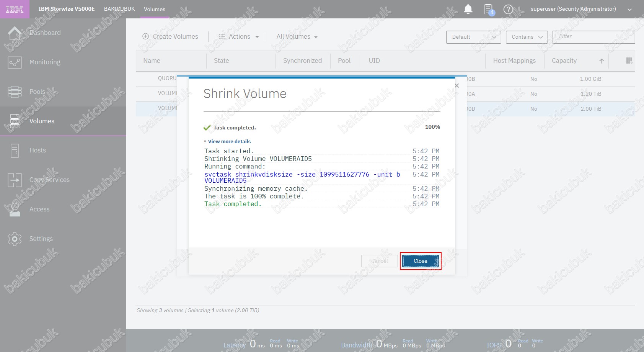Sort by the Name column header
Screen dimensions: 644x352
(x=152, y=61)
